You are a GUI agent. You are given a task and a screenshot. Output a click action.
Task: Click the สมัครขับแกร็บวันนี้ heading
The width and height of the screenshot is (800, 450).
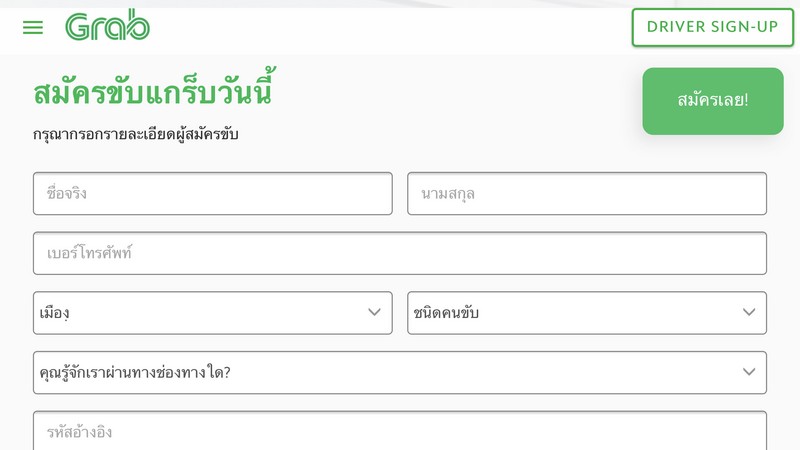pyautogui.click(x=153, y=92)
